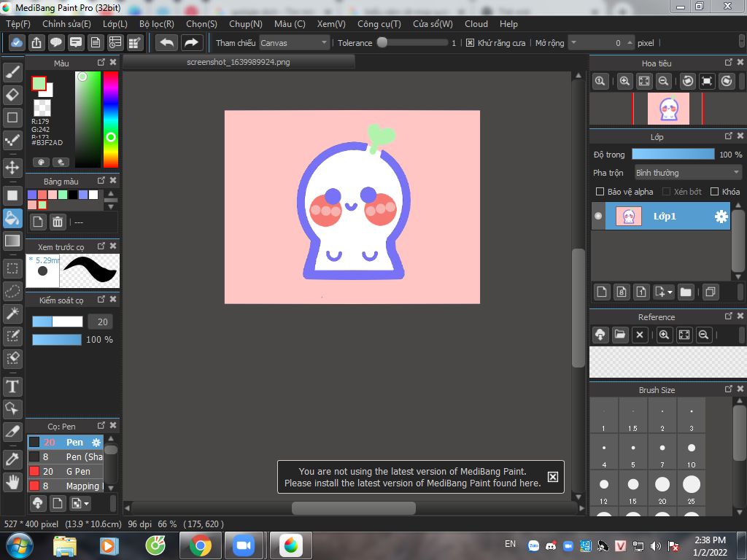Select the Pen (Sharp) brush

(65, 456)
